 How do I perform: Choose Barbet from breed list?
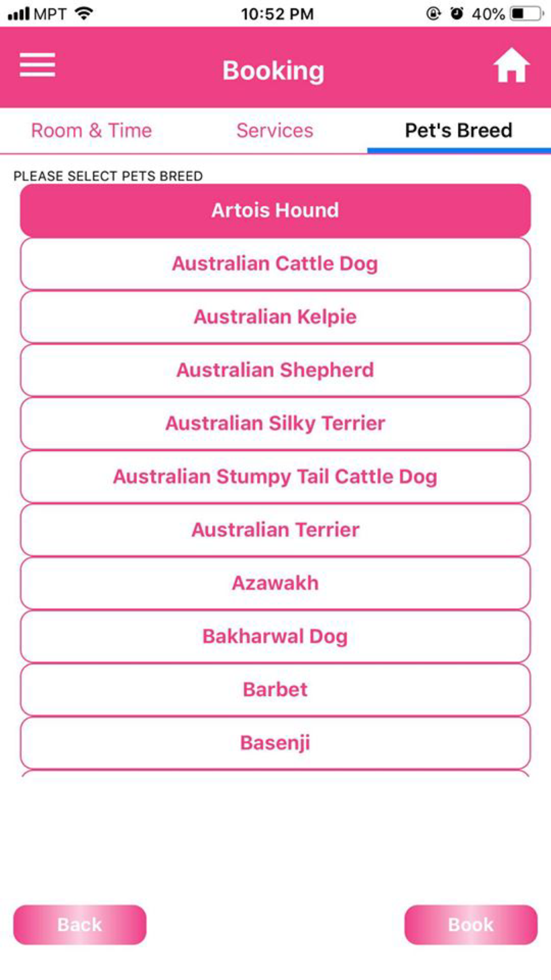coord(275,690)
